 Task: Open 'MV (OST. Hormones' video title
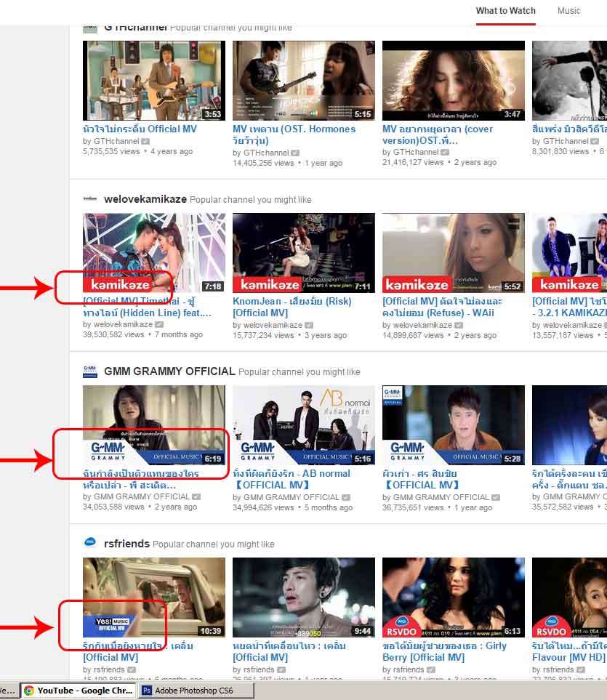point(294,134)
